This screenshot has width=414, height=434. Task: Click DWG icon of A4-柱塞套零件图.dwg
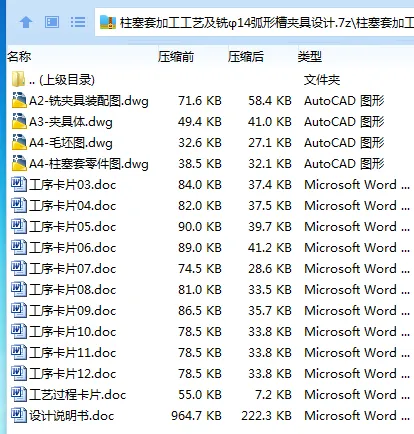19,163
